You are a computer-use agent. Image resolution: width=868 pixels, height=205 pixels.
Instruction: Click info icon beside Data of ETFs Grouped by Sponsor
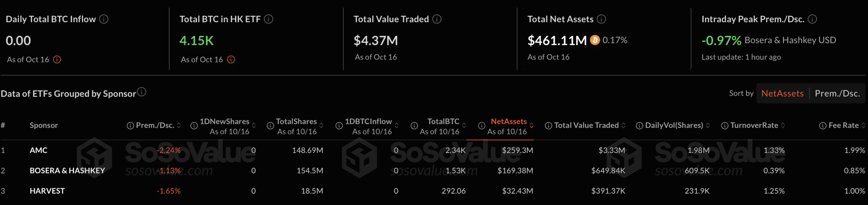142,92
